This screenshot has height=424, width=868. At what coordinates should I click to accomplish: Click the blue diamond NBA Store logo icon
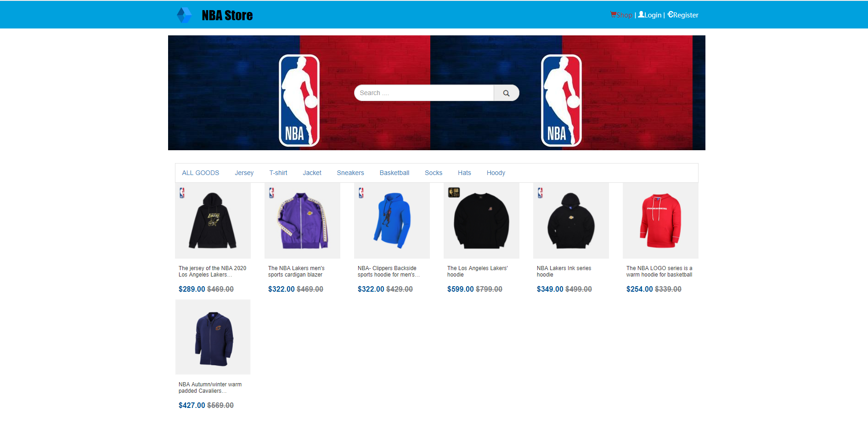click(x=185, y=15)
